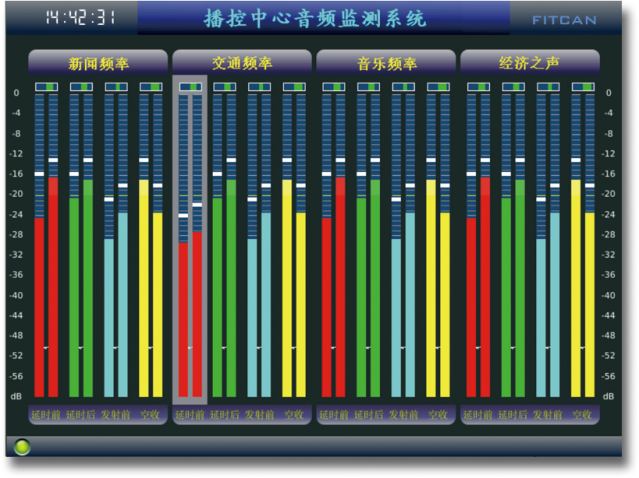Image resolution: width=639 pixels, height=478 pixels.
Task: Click balance indicator above 音乐频率 延时后 meter
Action: [369, 87]
